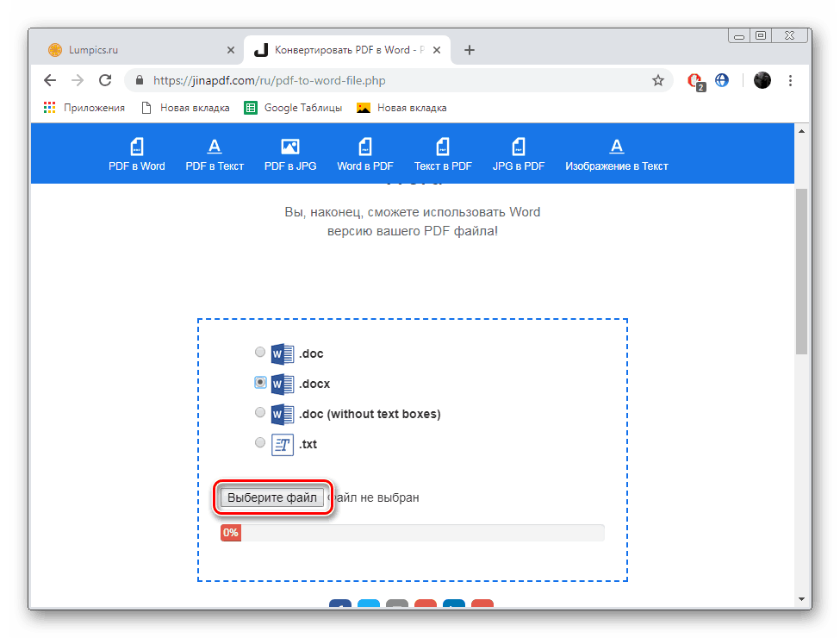
Task: Click the vertical scrollbar thumb
Action: pyautogui.click(x=801, y=272)
